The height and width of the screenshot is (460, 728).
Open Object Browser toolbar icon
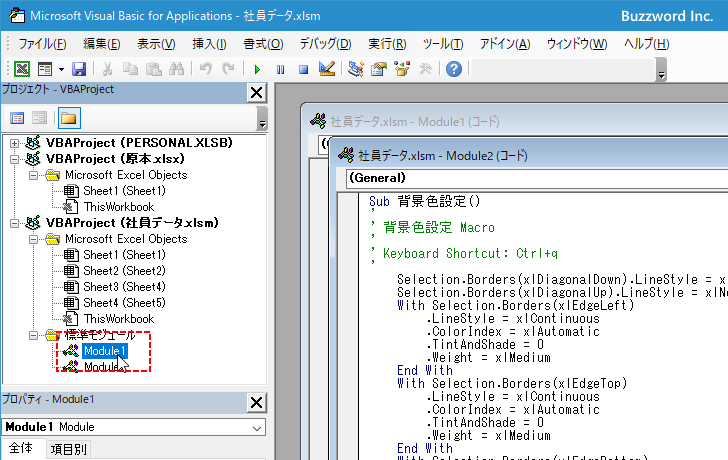tap(402, 69)
